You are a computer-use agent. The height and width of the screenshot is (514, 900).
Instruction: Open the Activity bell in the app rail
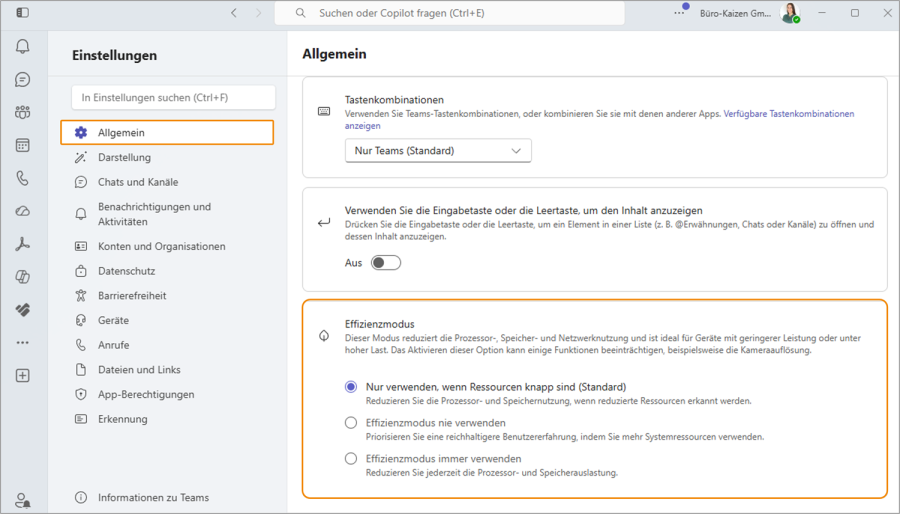click(x=22, y=46)
